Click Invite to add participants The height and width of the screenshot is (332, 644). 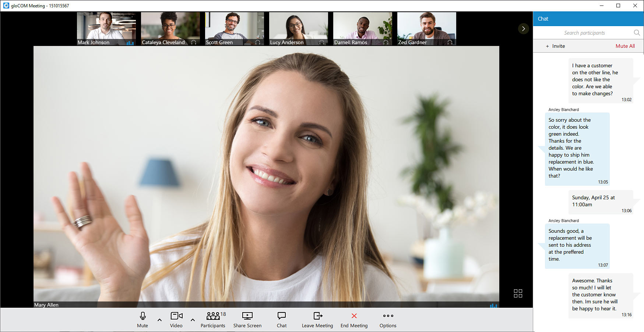(555, 46)
